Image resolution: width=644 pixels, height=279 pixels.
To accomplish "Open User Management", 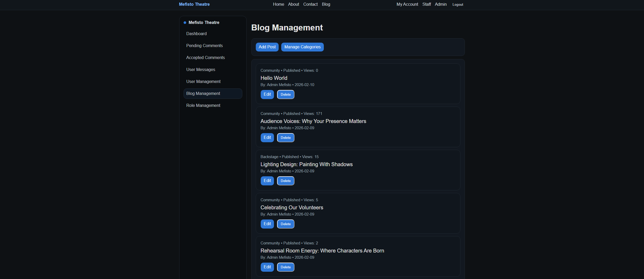I will 203,81.
